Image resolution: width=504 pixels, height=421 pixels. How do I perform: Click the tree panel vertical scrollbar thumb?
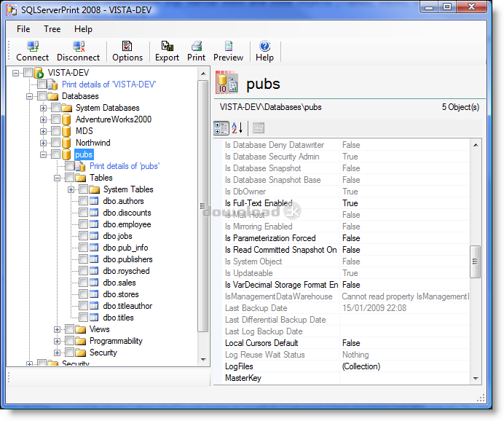click(202, 206)
